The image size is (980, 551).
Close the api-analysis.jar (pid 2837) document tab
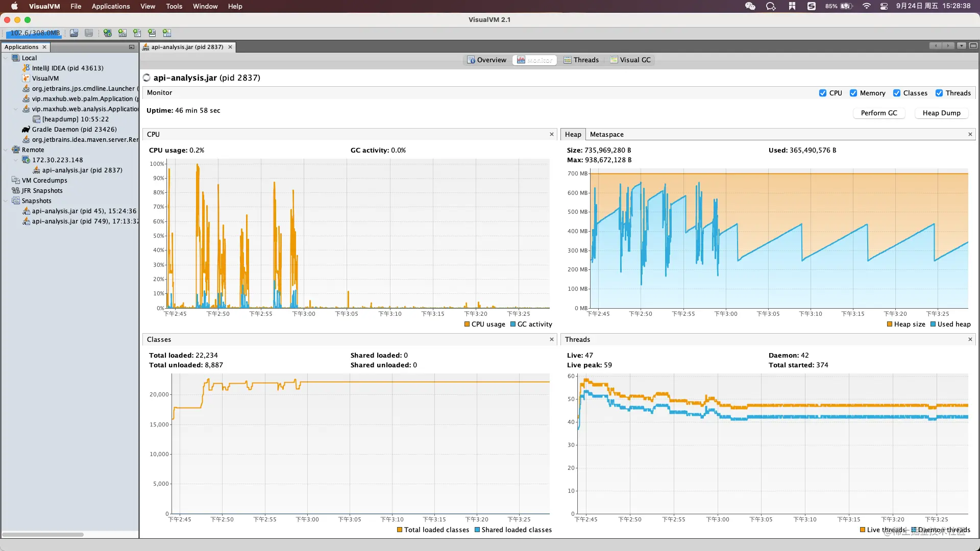click(230, 47)
